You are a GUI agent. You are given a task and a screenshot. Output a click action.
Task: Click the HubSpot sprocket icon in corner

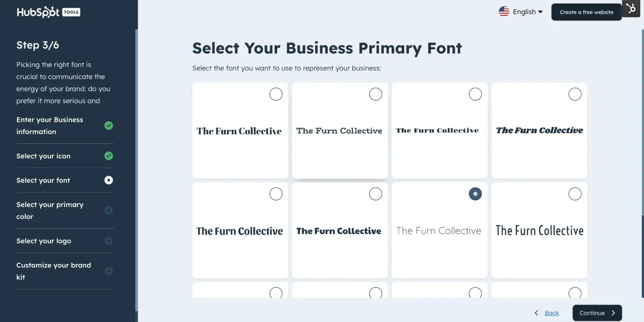(631, 8)
